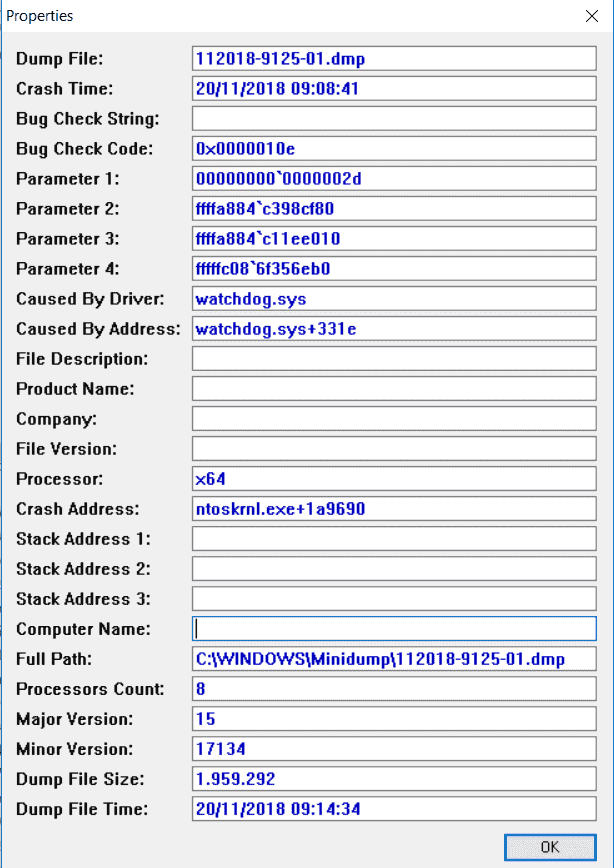Focus the Stack Address 1 field

394,538
